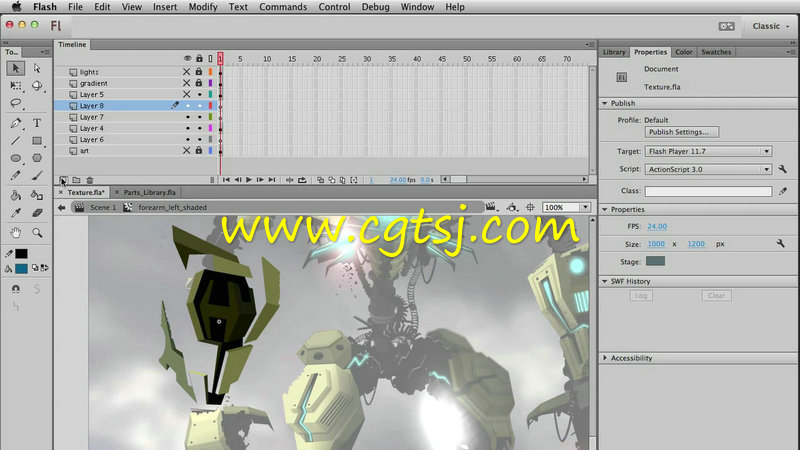Toggle visibility of lights layer
This screenshot has width=800, height=450.
[x=187, y=72]
